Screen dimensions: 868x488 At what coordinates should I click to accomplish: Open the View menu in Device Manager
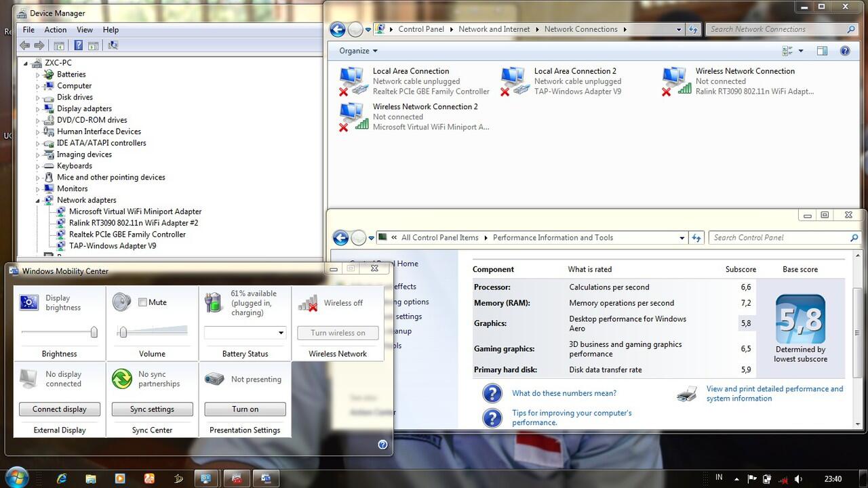click(x=85, y=30)
